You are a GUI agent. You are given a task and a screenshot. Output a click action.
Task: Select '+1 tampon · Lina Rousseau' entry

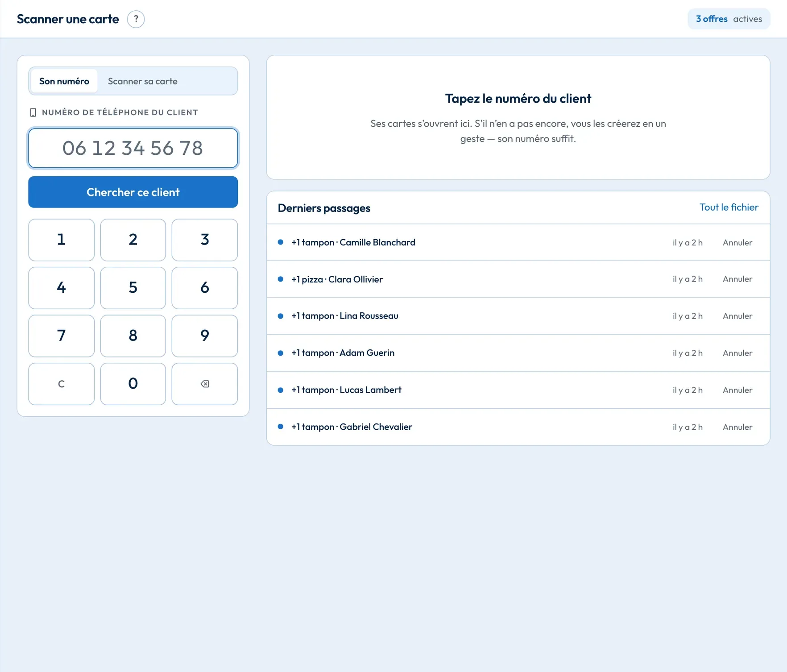click(x=518, y=316)
